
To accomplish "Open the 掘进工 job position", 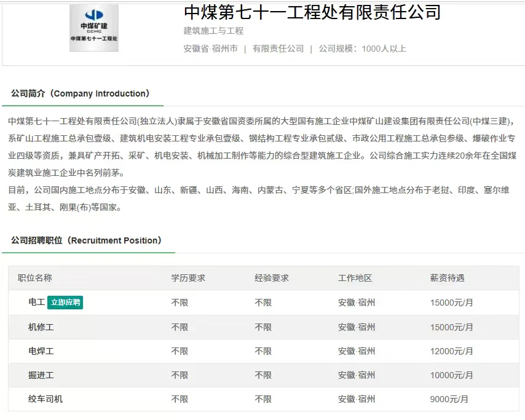I will tap(41, 375).
